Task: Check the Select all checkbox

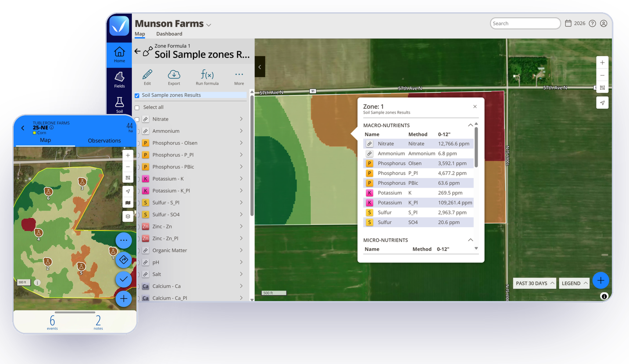Action: 137,107
